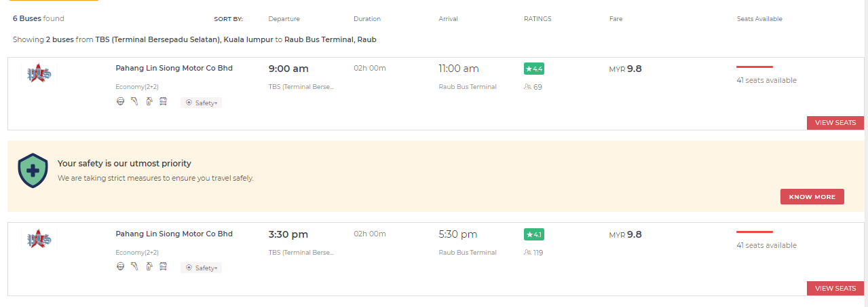868x307 pixels.
Task: Click the thermometer gun icon on the 3:30 pm bus
Action: click(x=134, y=267)
